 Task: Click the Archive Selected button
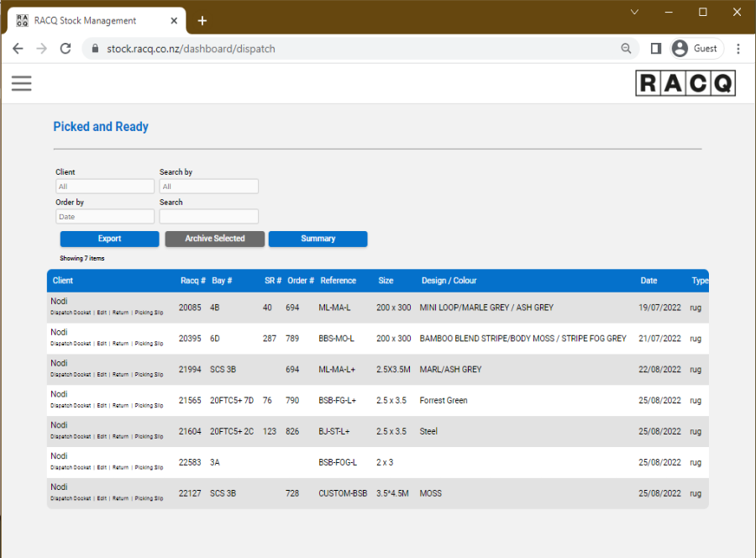point(214,239)
